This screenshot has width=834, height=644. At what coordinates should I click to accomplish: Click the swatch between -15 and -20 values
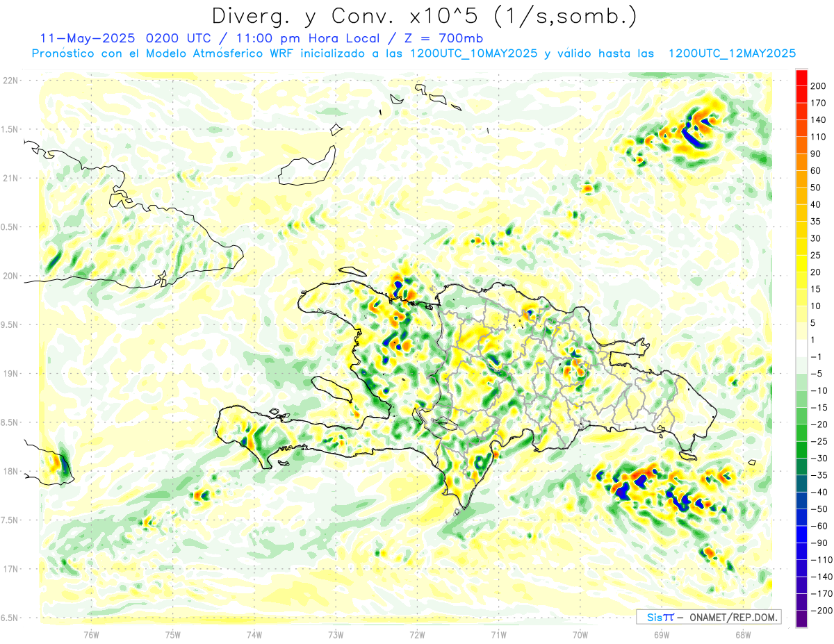click(x=801, y=416)
